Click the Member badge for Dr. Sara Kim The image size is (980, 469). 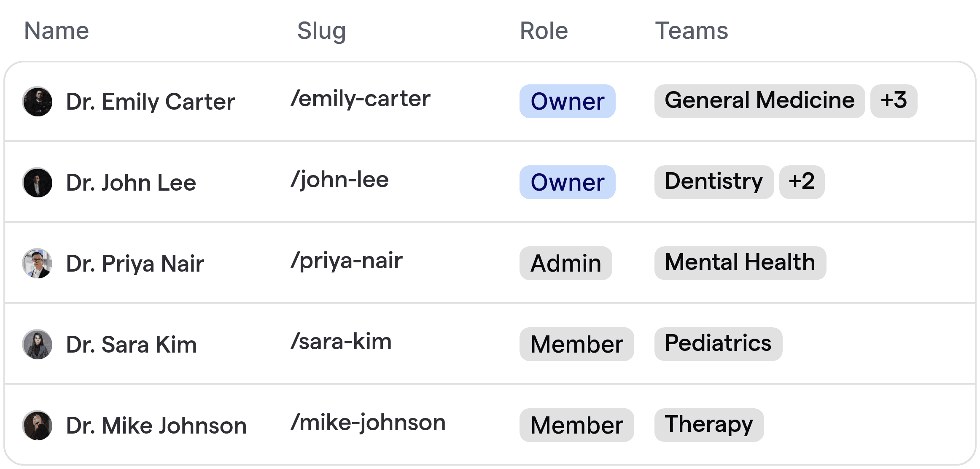576,344
